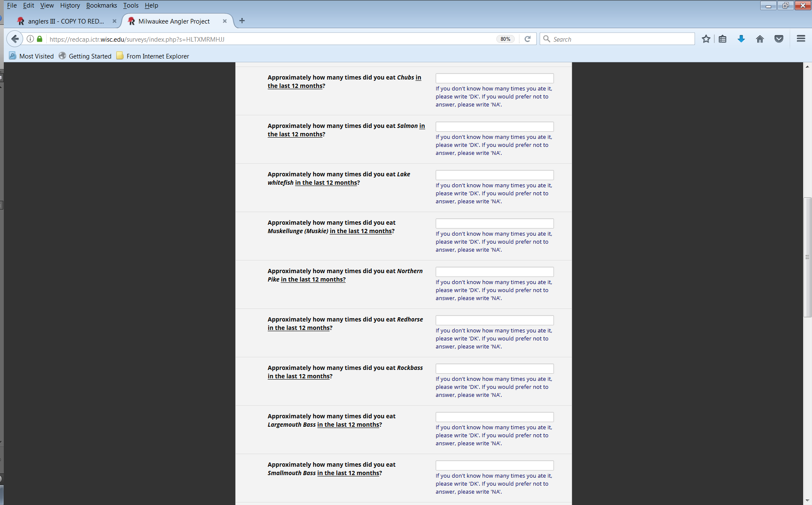Bookmark this page with star icon
812x505 pixels.
pyautogui.click(x=706, y=39)
